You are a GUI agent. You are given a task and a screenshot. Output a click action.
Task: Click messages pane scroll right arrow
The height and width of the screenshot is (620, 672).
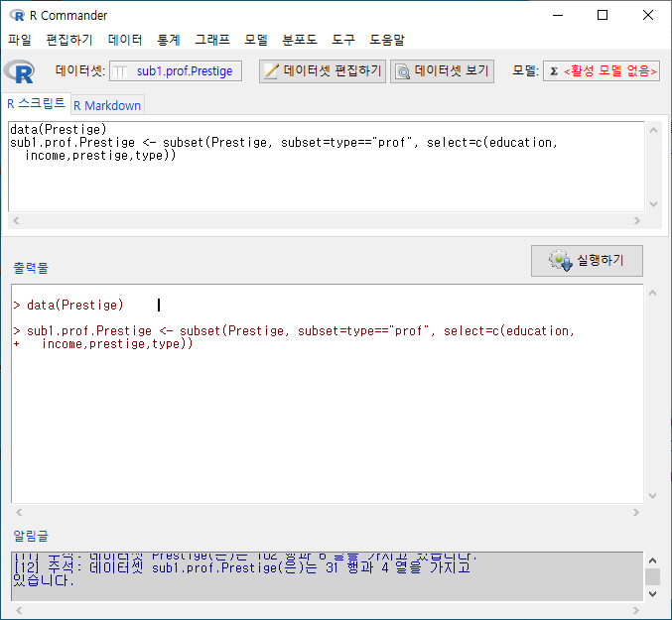(636, 611)
